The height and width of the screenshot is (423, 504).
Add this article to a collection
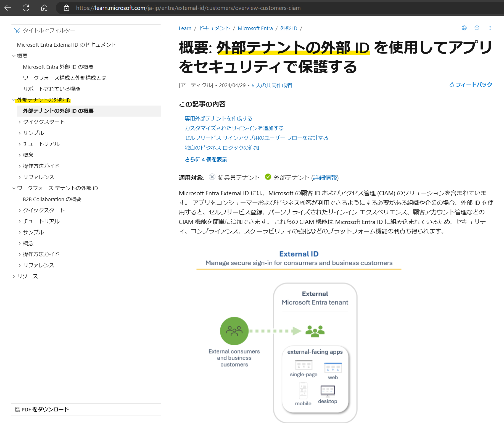(x=477, y=28)
